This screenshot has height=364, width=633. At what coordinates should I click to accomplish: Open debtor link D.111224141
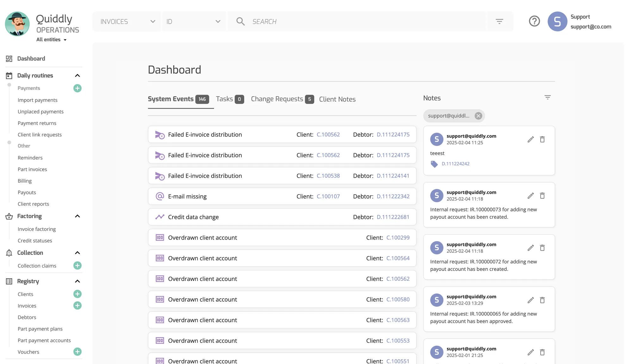(x=393, y=176)
